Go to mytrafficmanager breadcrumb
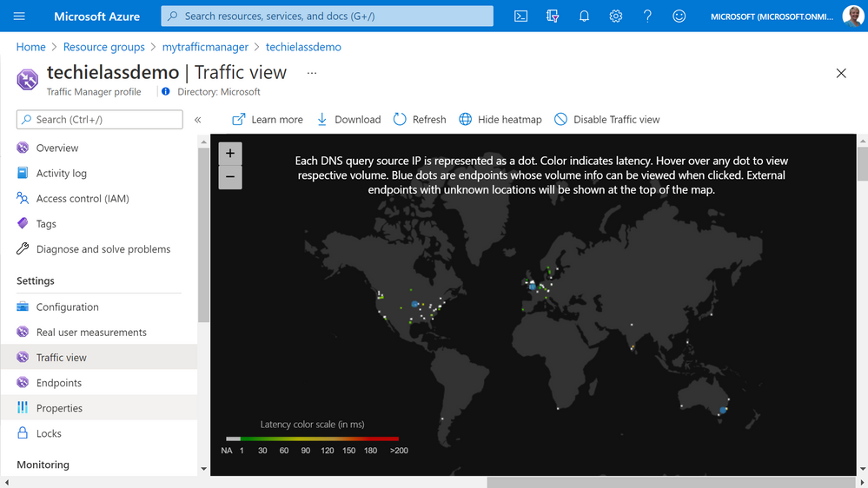The image size is (868, 488). pyautogui.click(x=205, y=47)
